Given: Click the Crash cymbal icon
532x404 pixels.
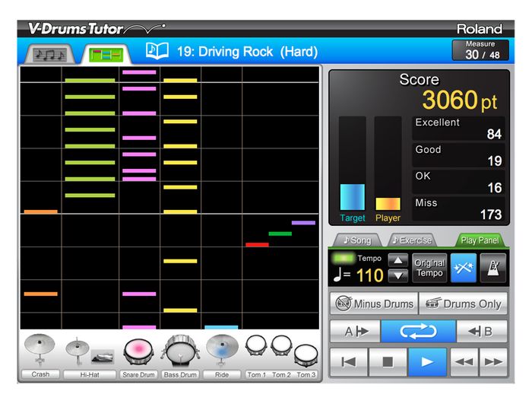Looking at the screenshot, I should (x=40, y=349).
